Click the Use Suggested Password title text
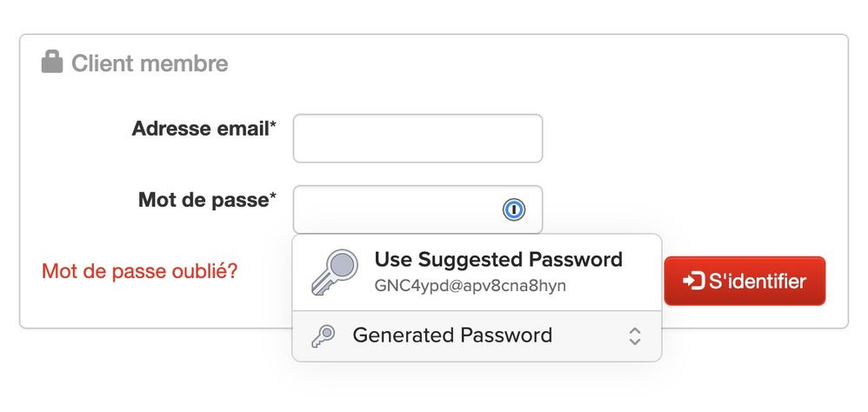The image size is (868, 412). [498, 259]
